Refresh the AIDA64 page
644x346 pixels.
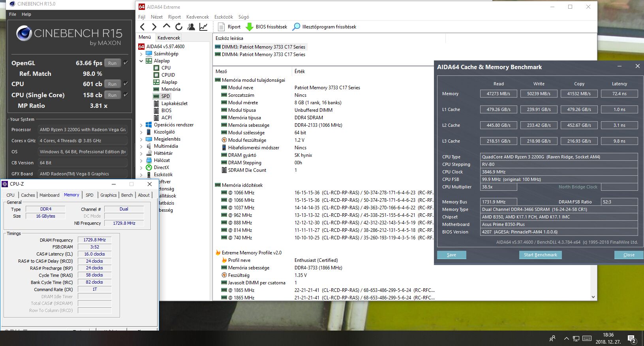point(179,27)
